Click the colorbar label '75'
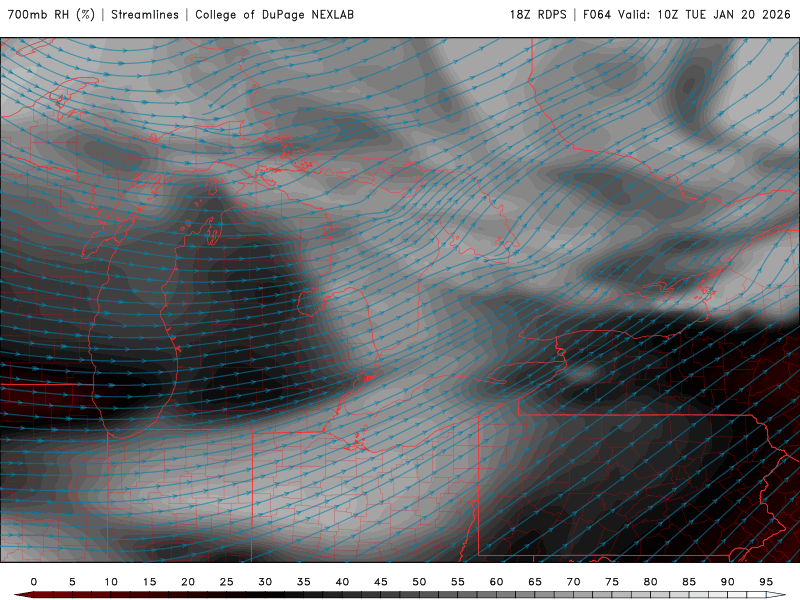 coord(612,582)
